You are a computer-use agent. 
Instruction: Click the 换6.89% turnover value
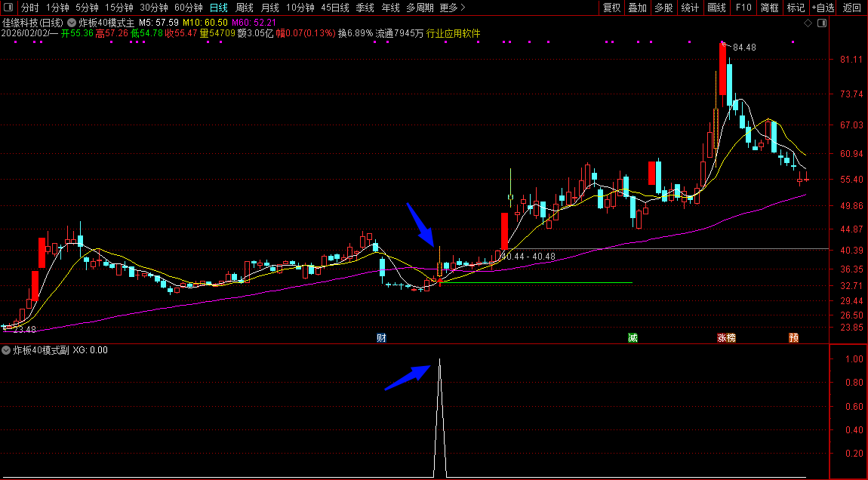click(356, 33)
